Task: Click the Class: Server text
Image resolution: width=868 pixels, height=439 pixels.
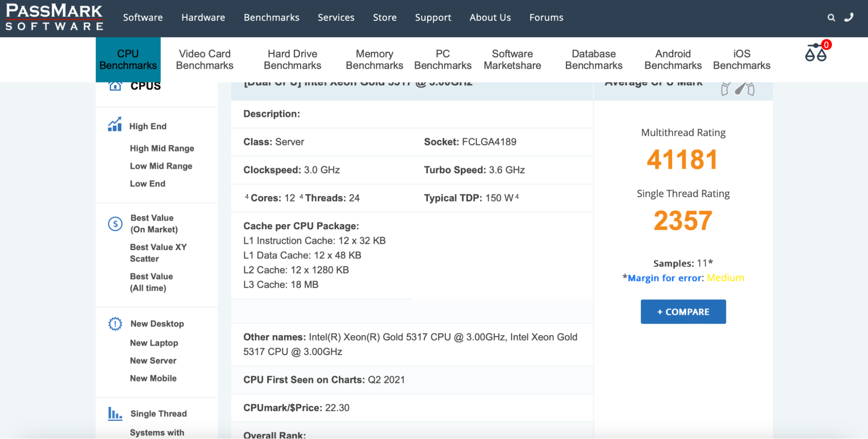Action: [274, 142]
